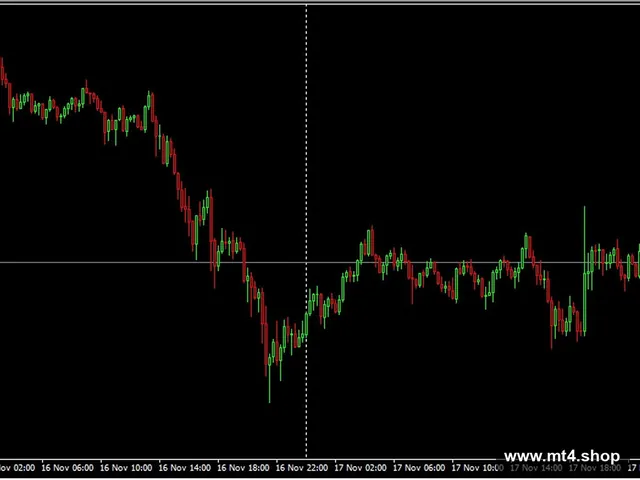Image resolution: width=640 pixels, height=480 pixels.
Task: Click the lowest green candle with long lower wick
Action: tap(269, 378)
